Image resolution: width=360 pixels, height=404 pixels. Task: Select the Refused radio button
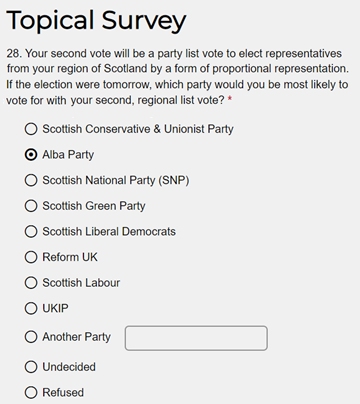point(31,393)
